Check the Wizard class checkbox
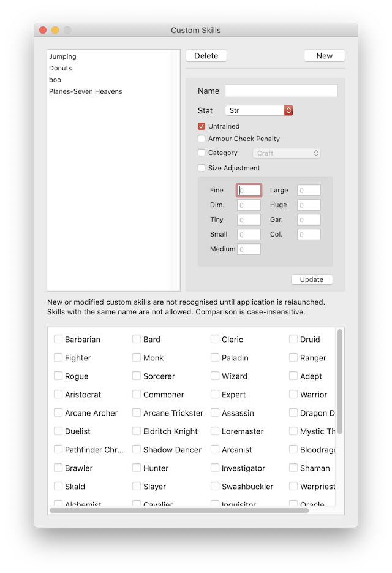The width and height of the screenshot is (392, 573). pos(215,375)
